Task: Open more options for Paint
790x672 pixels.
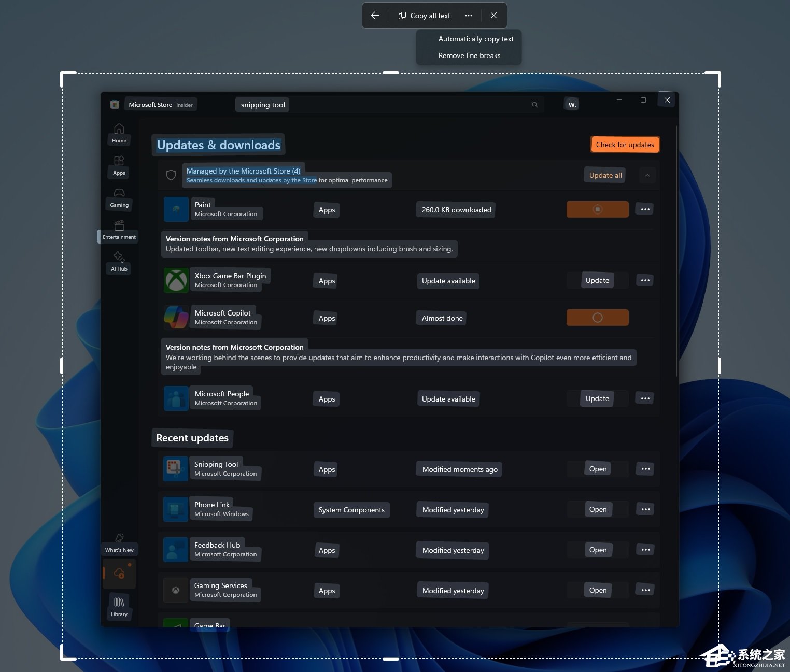Action: [645, 209]
